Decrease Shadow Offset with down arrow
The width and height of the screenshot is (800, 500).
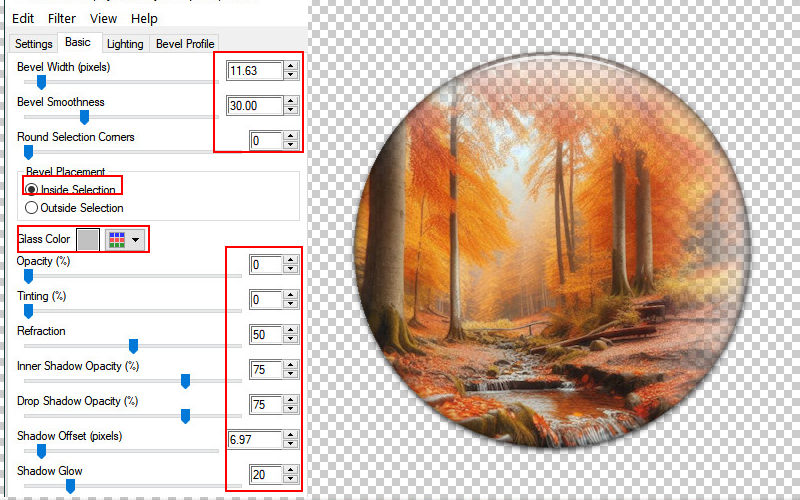[290, 444]
